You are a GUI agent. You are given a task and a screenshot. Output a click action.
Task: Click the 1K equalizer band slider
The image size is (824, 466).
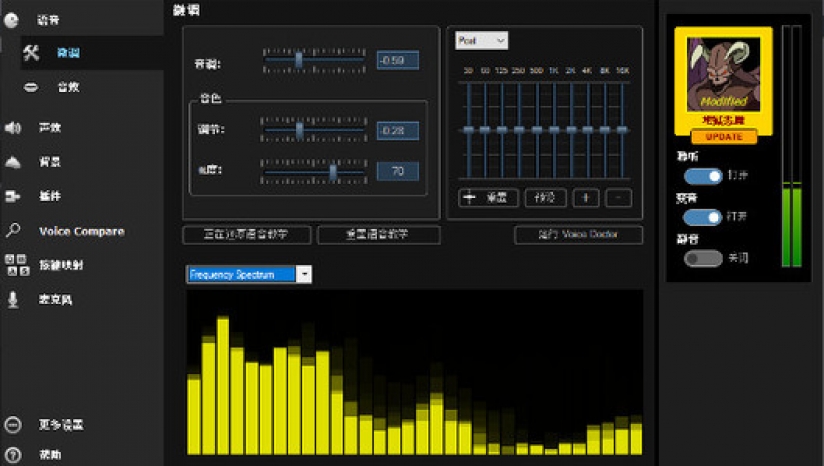tap(554, 130)
